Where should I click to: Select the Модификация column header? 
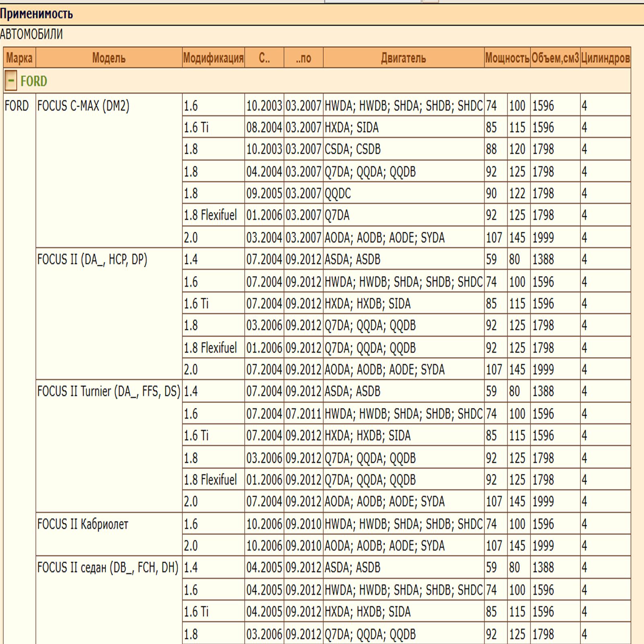tap(213, 58)
